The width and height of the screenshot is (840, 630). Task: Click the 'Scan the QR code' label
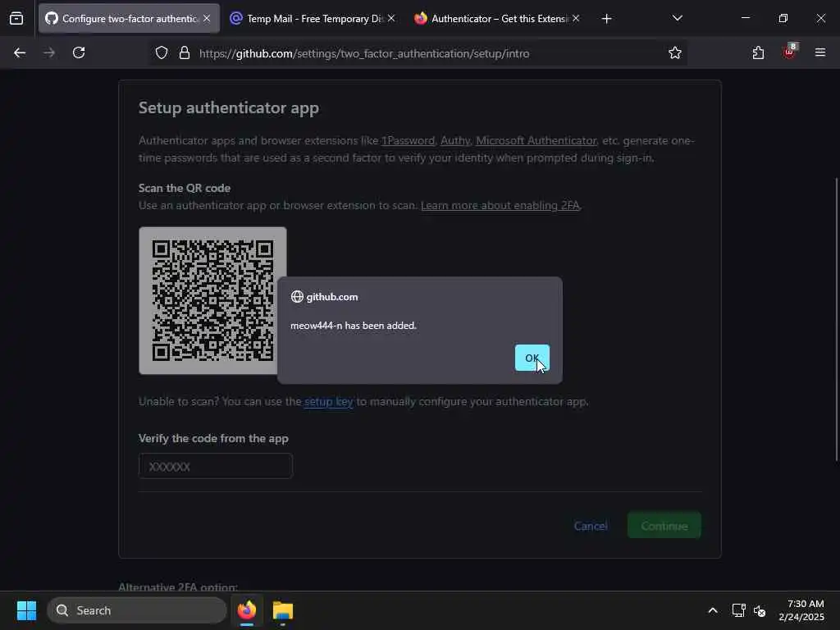click(x=185, y=188)
